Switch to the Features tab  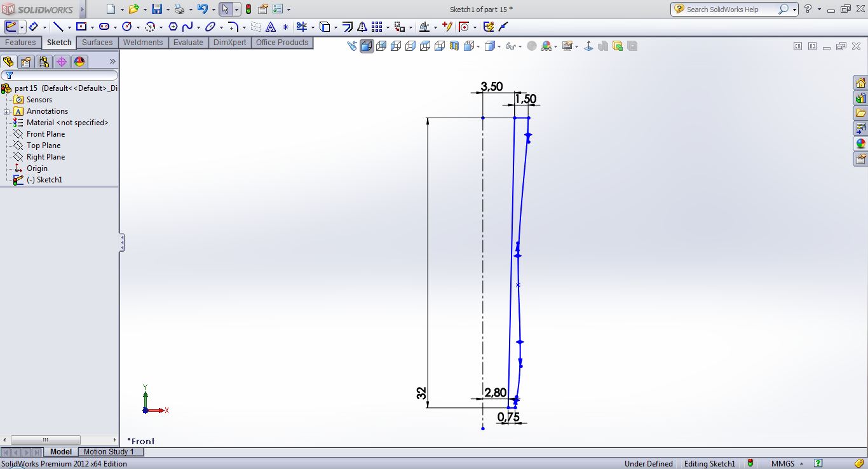pyautogui.click(x=20, y=43)
